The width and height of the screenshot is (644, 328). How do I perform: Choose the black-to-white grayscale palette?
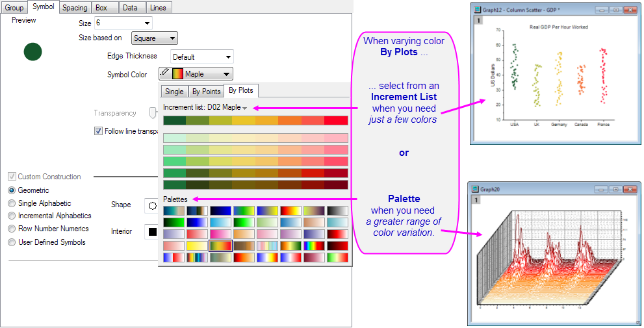pyautogui.click(x=338, y=210)
